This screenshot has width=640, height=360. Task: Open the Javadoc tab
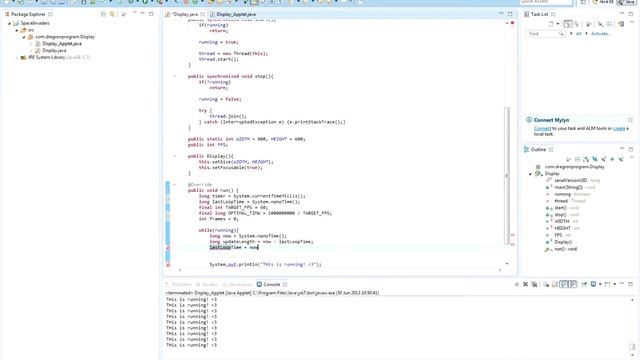point(207,284)
